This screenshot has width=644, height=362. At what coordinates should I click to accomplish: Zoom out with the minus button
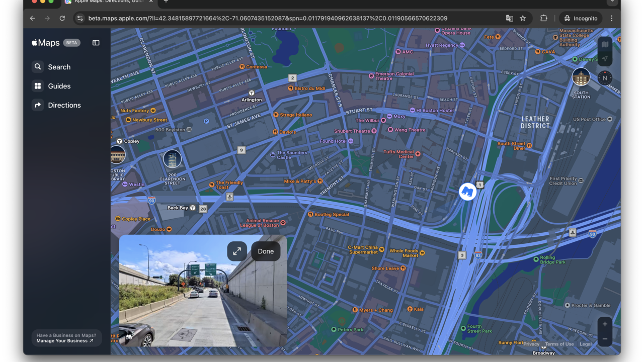[x=605, y=339]
